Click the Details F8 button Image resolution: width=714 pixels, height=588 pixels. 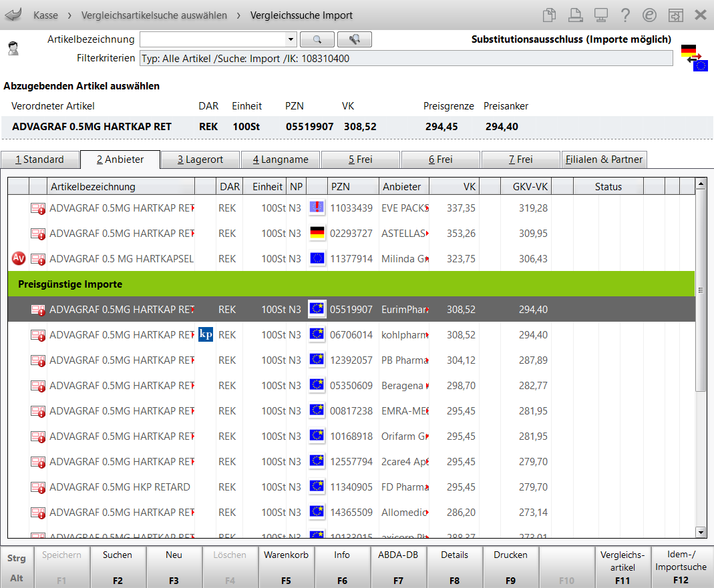tap(454, 567)
